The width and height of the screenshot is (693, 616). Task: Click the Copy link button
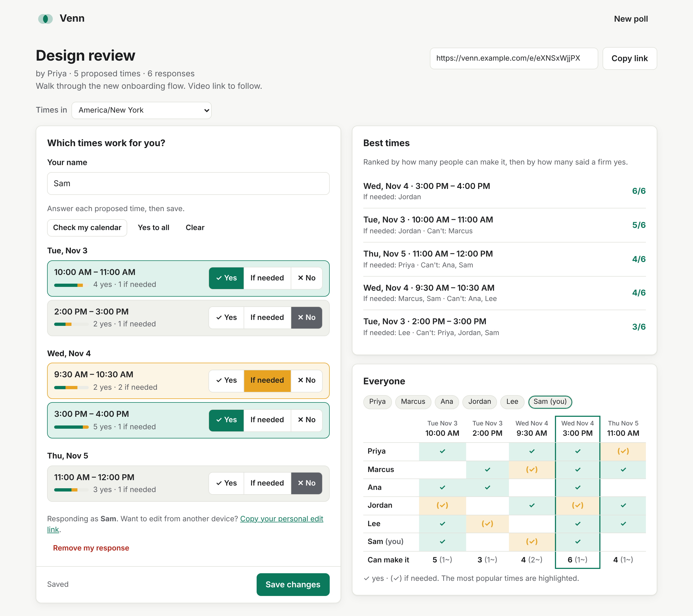pos(630,58)
